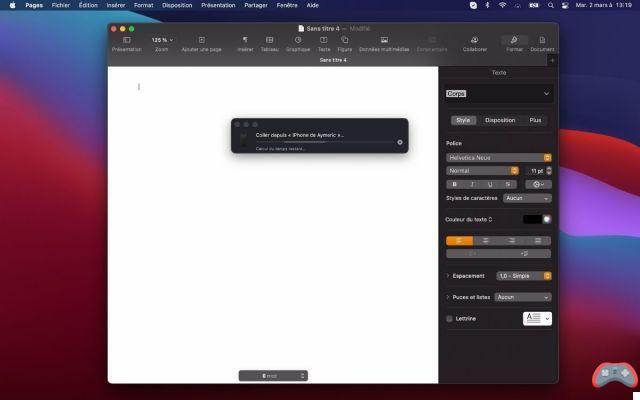This screenshot has height=400, width=640.
Task: Open the 1,0 - Simple spacing dropdown
Action: point(524,276)
